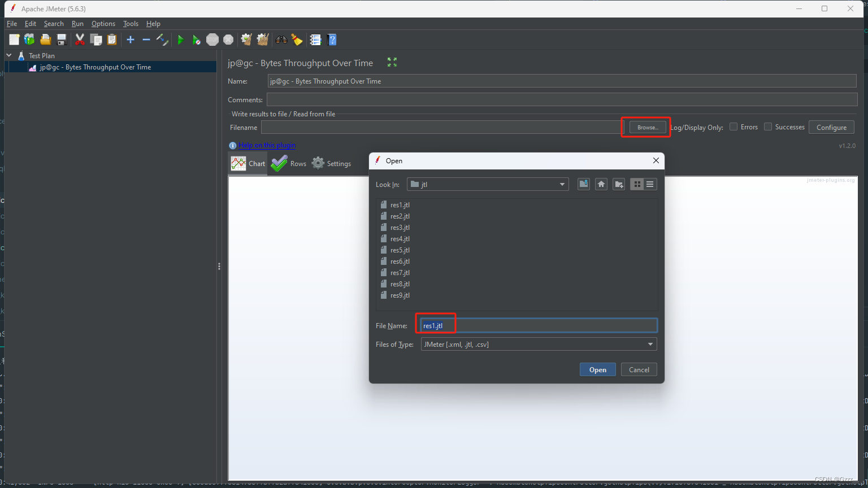The width and height of the screenshot is (868, 488).
Task: Select Start no pauses toolbar icon
Action: pyautogui.click(x=196, y=40)
